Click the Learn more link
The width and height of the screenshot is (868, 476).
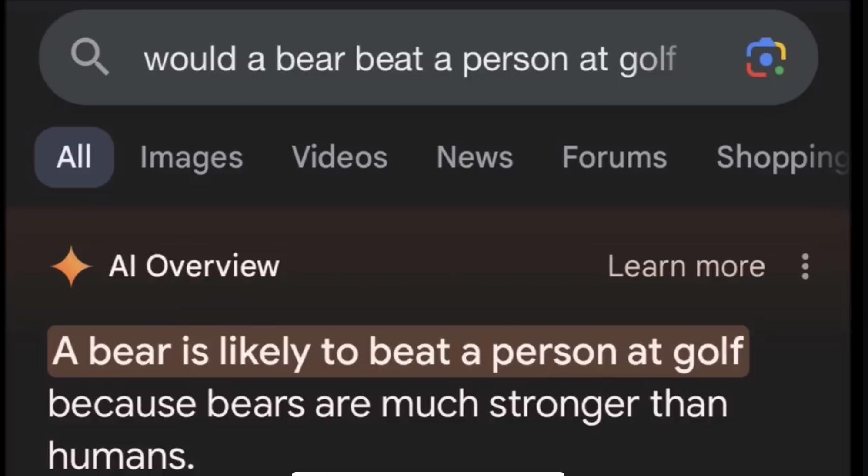point(686,266)
